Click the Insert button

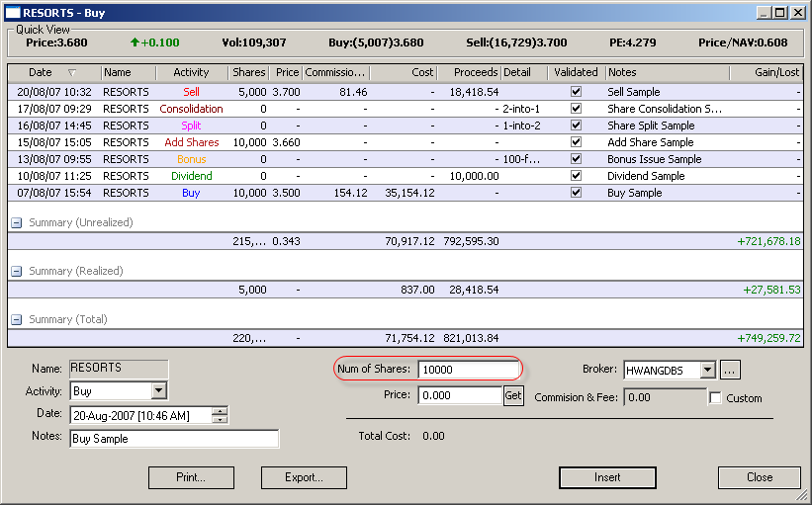coord(607,477)
